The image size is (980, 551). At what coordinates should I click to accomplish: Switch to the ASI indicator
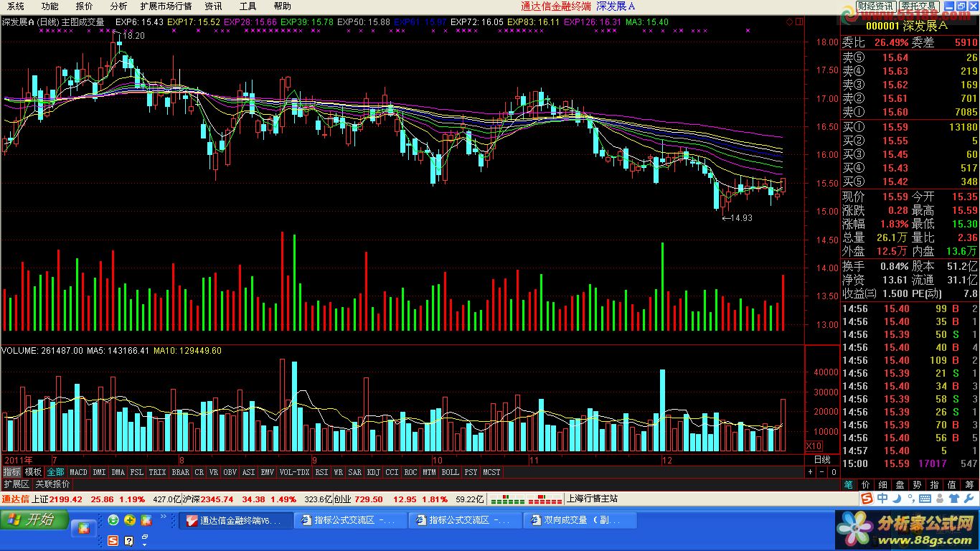pyautogui.click(x=248, y=472)
